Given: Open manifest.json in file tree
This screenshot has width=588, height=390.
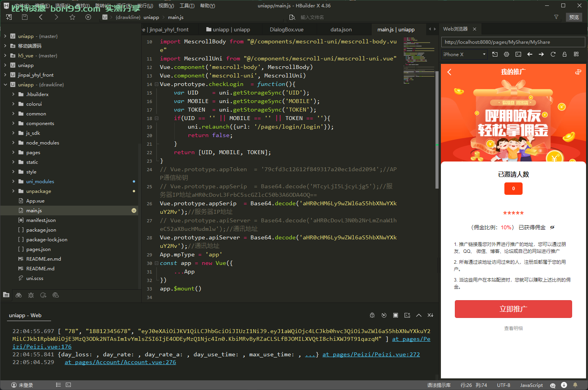Looking at the screenshot, I should [x=41, y=220].
